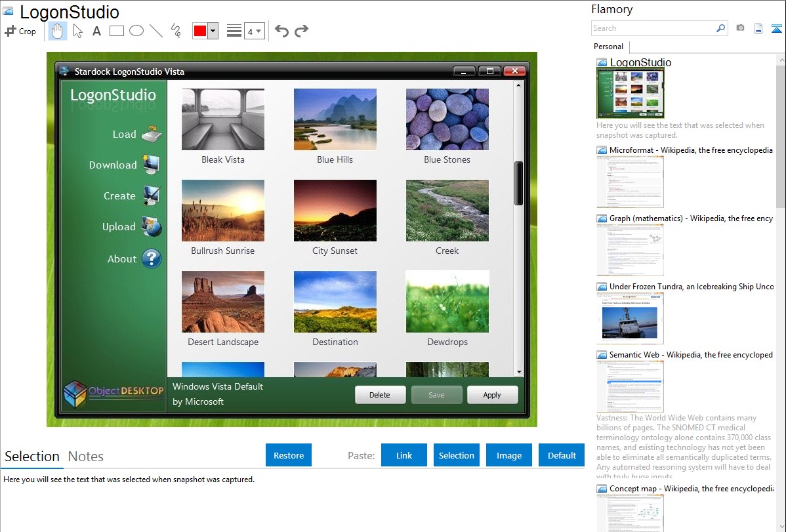
Task: Click the Microformat - Wikipedia title text
Action: pyautogui.click(x=691, y=150)
